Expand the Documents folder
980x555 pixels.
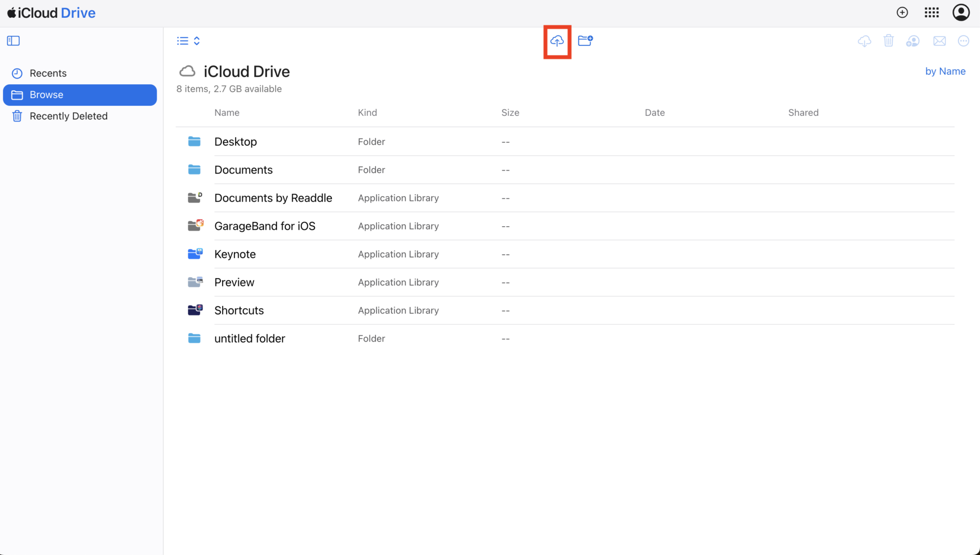243,170
